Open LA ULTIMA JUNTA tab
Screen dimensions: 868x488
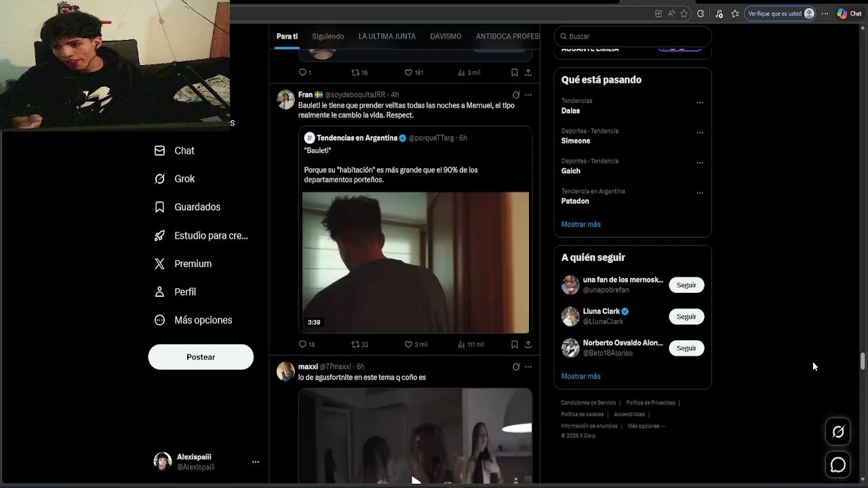pyautogui.click(x=387, y=37)
